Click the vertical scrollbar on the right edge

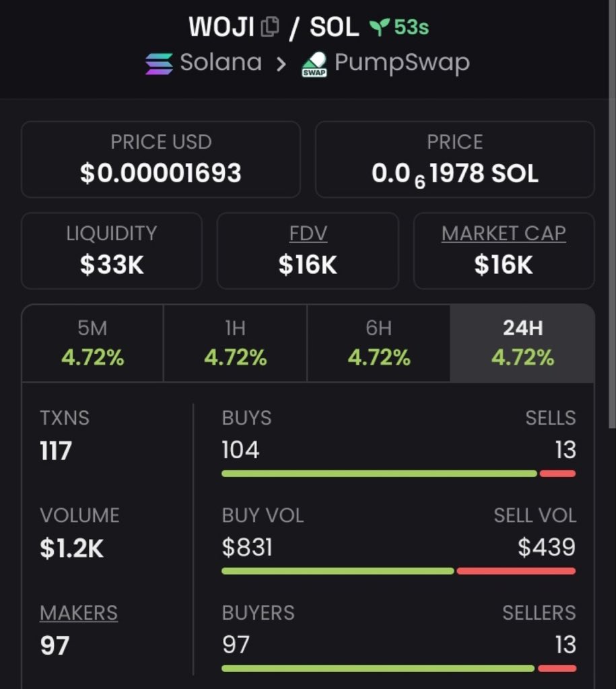(x=611, y=215)
